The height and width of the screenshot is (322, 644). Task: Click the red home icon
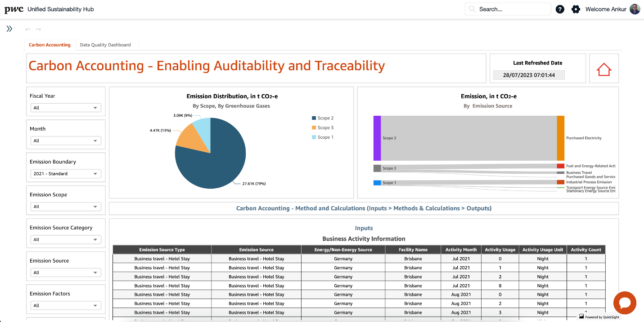click(604, 69)
